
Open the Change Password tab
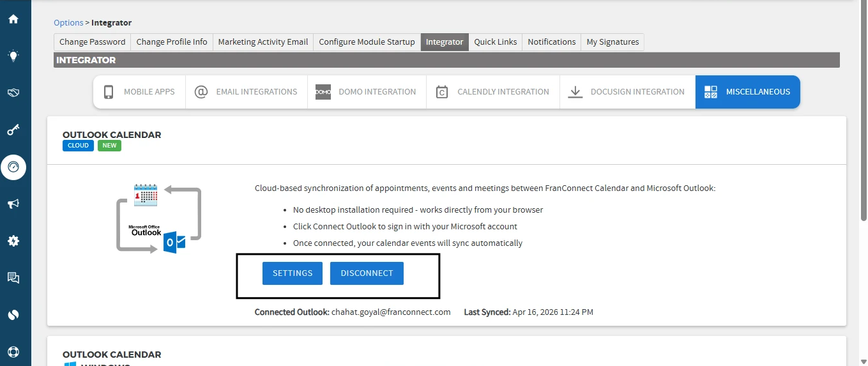92,42
